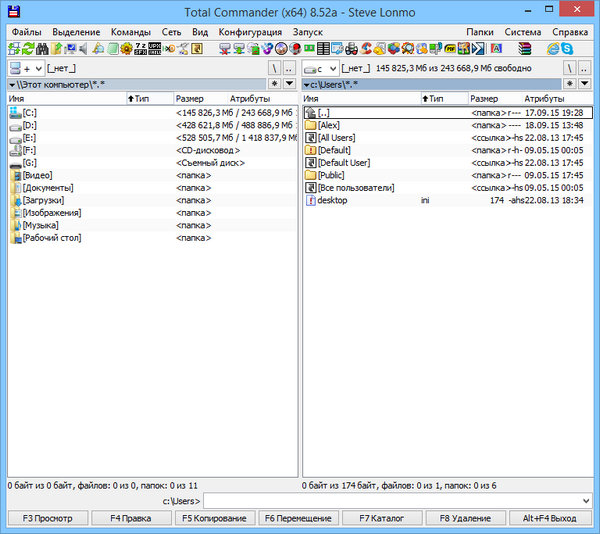The image size is (600, 534).
Task: Open the Конфигурация menu
Action: (x=251, y=32)
